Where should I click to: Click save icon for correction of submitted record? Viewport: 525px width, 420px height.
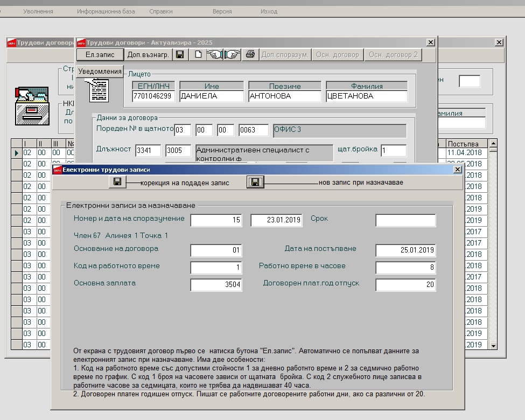[x=117, y=182]
